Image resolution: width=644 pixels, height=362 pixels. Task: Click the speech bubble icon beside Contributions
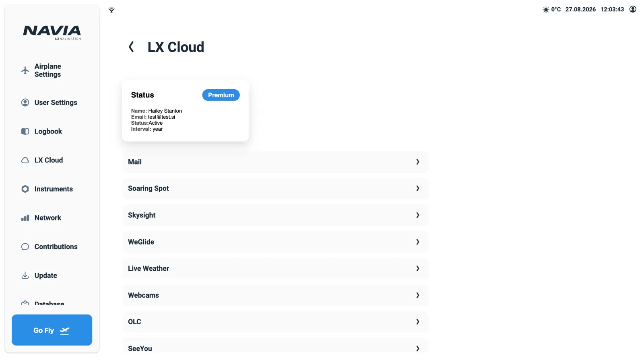(x=25, y=247)
